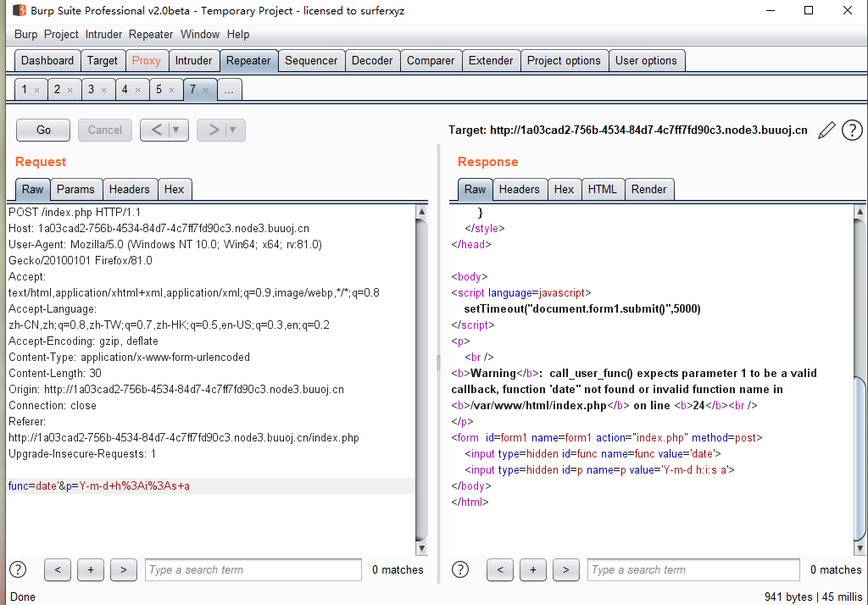Image resolution: width=868 pixels, height=605 pixels.
Task: Open the Repeater menu
Action: coord(151,35)
